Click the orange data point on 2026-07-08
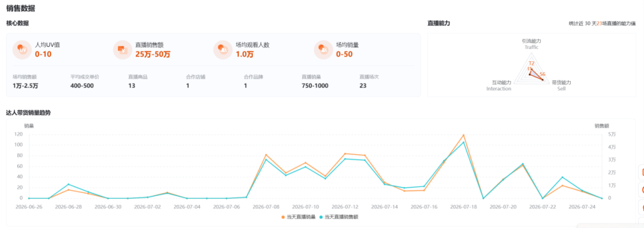 tap(266, 155)
